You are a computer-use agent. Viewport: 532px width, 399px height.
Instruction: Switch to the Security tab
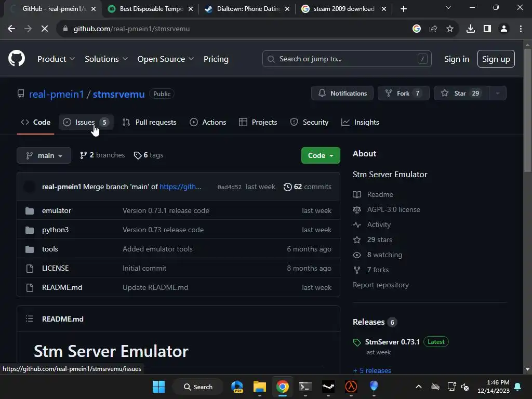[309, 122]
